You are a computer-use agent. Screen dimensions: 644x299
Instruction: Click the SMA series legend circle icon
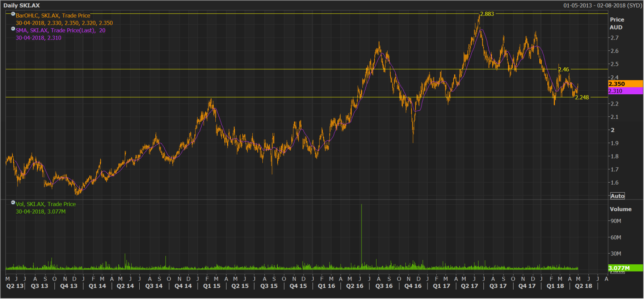13,29
